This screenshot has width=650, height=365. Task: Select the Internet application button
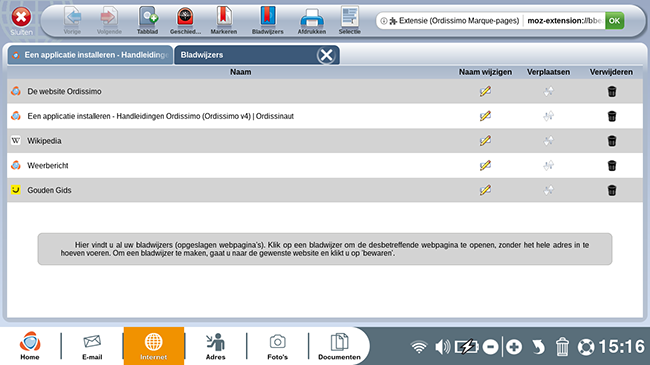pyautogui.click(x=153, y=346)
